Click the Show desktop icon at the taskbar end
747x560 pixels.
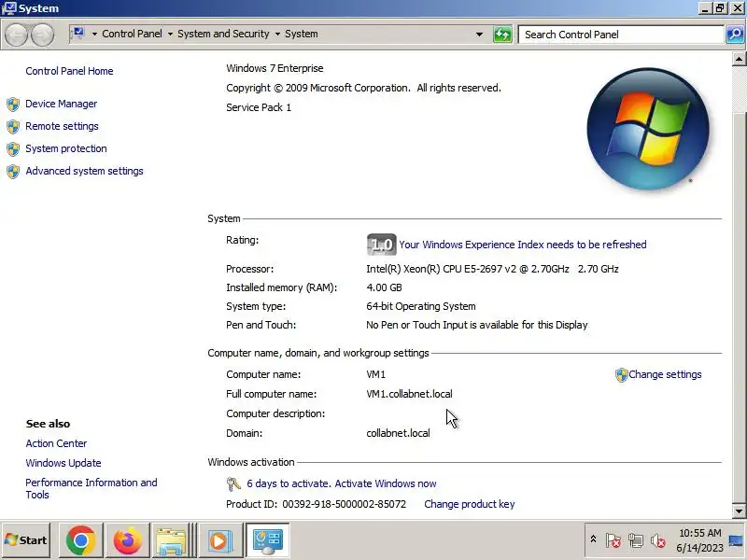736,540
